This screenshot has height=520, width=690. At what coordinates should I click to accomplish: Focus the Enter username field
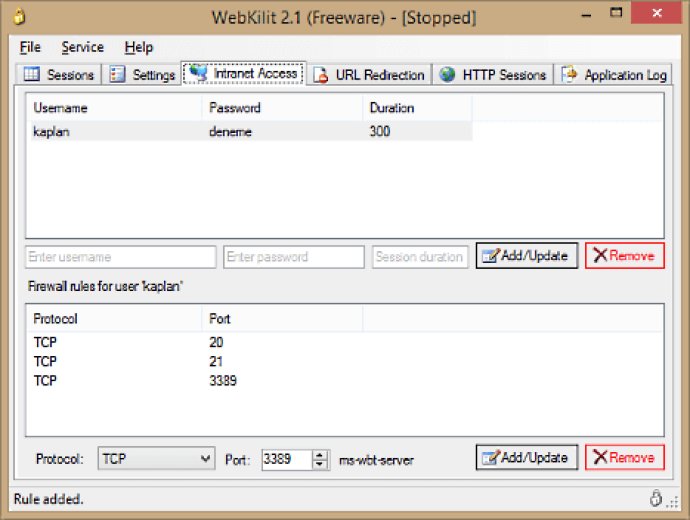[x=121, y=257]
